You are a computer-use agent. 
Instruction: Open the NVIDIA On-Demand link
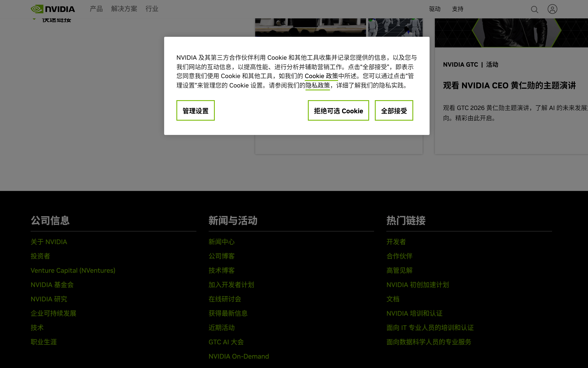click(239, 356)
